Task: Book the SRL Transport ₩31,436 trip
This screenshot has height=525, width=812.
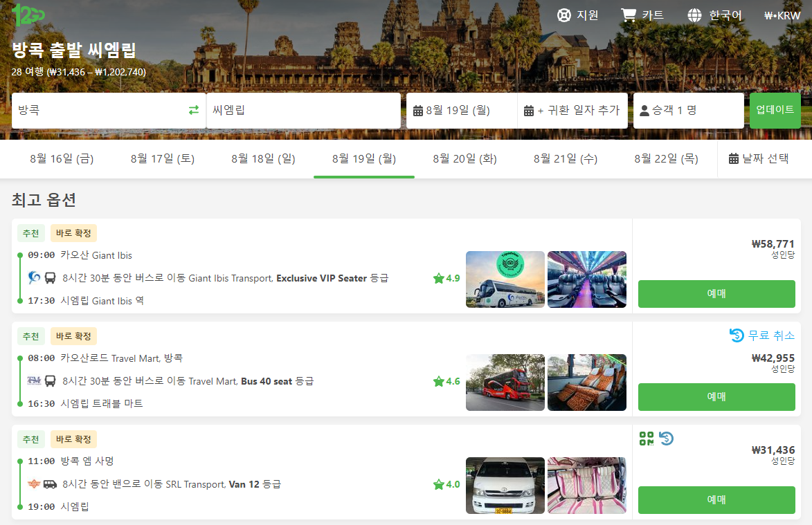Action: click(x=716, y=499)
